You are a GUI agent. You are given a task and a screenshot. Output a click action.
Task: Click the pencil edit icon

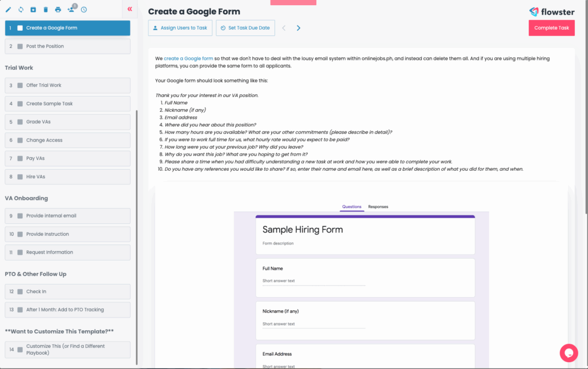click(9, 10)
